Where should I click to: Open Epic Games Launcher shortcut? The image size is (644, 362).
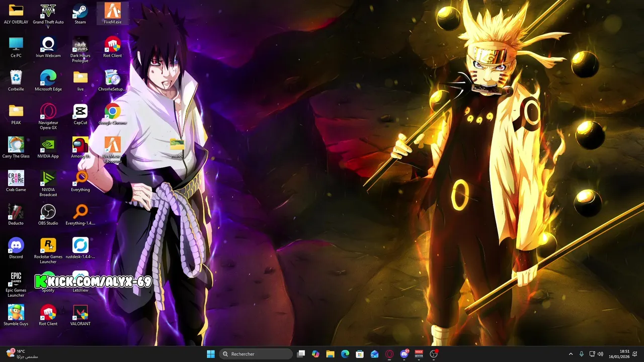[x=16, y=285]
